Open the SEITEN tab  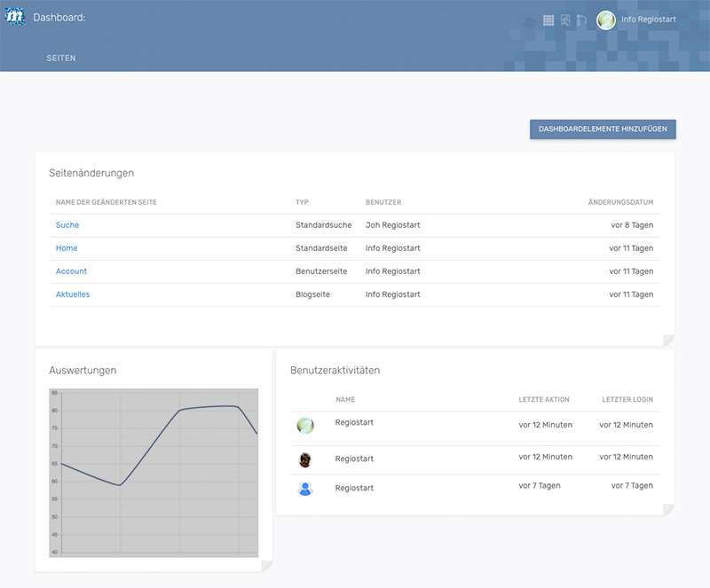(x=61, y=59)
